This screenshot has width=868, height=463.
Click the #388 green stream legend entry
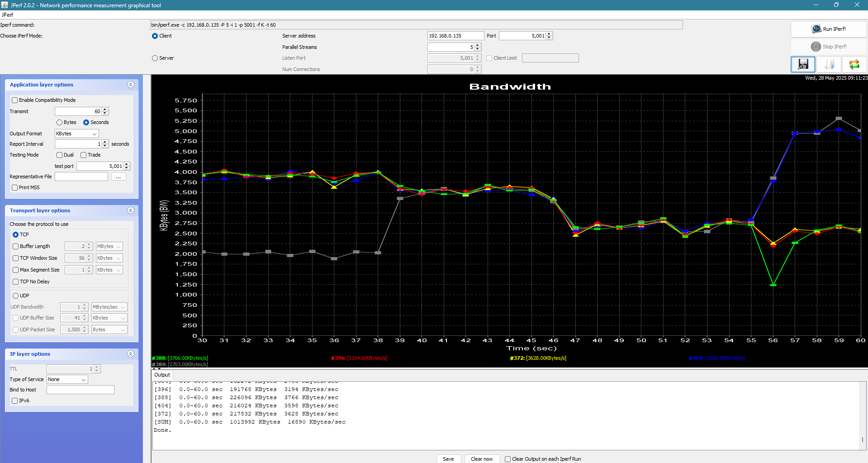pos(180,358)
